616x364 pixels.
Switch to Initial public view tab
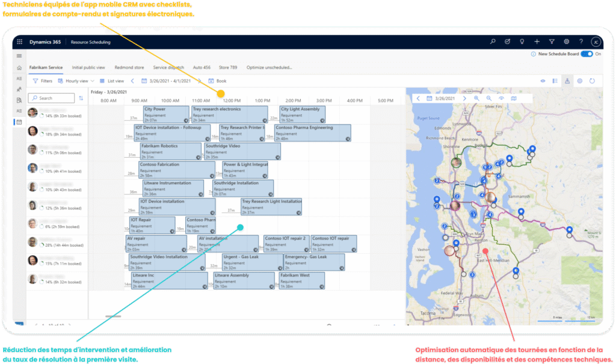tap(88, 67)
